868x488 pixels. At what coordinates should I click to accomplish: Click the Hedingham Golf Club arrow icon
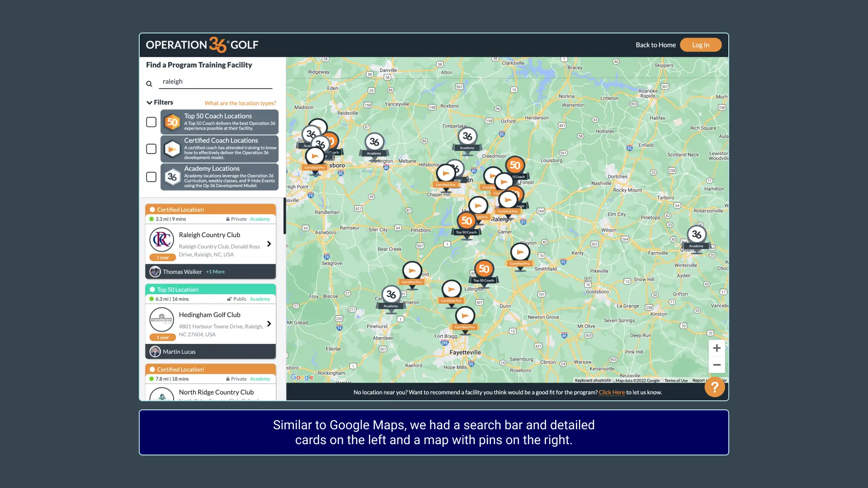(269, 323)
